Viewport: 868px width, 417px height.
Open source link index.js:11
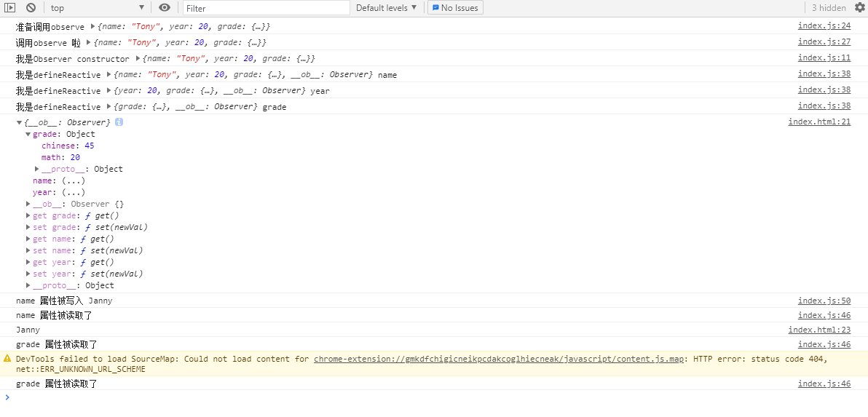tap(824, 58)
